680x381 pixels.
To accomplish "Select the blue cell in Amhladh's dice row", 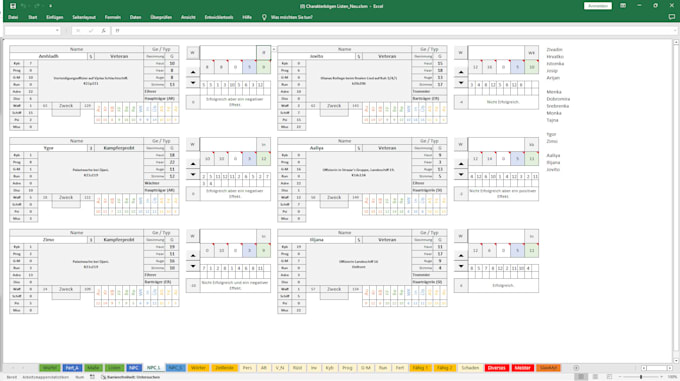I will [x=249, y=67].
